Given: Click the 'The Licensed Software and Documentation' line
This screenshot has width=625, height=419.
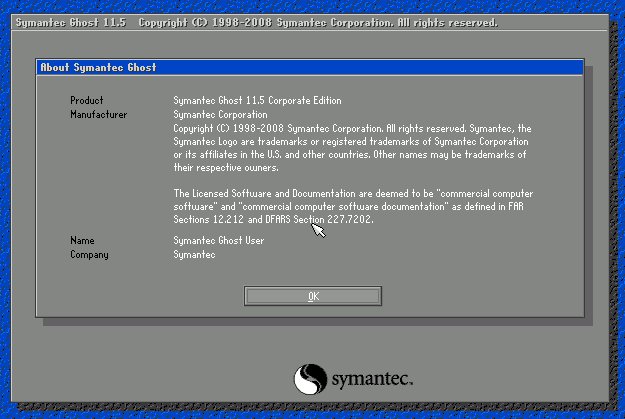Looking at the screenshot, I should [x=353, y=194].
